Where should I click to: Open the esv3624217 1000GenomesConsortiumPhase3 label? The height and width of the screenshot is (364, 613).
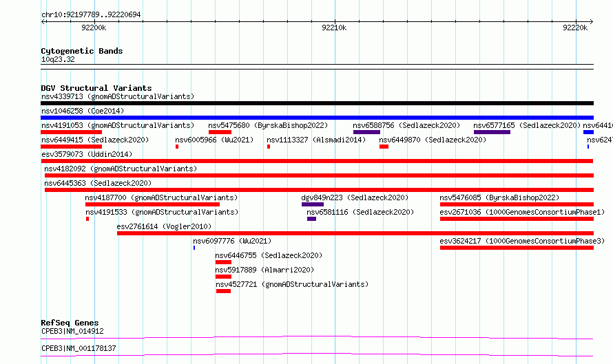point(522,241)
